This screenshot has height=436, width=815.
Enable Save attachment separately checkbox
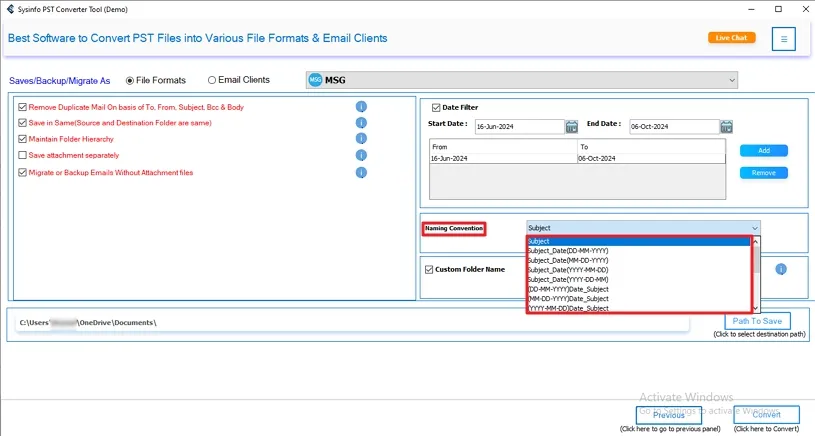pos(23,156)
